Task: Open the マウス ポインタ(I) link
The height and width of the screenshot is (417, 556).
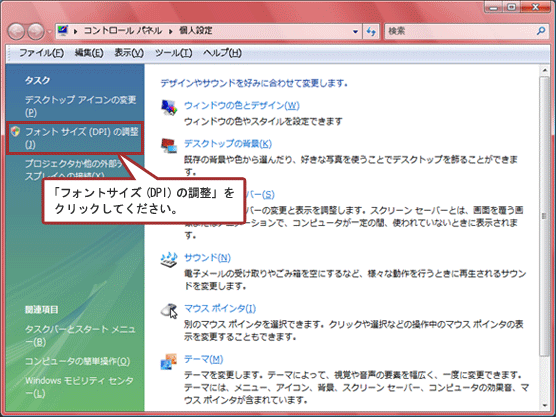Action: coord(220,308)
